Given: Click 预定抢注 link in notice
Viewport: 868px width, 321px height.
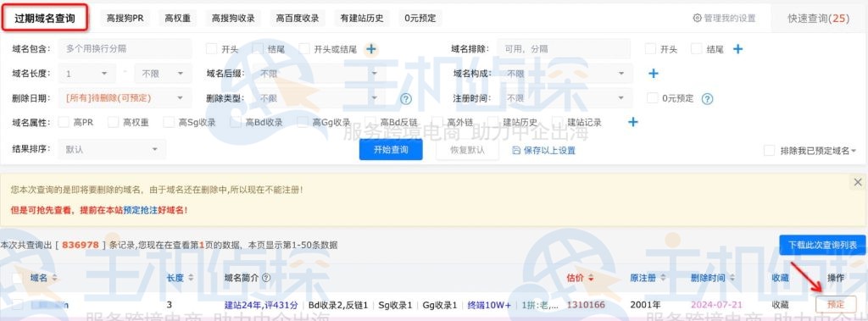Looking at the screenshot, I should (x=140, y=210).
